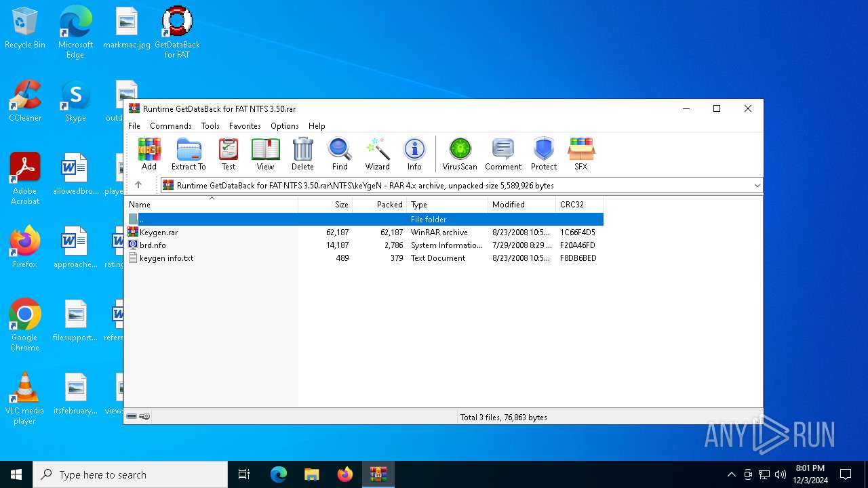Sort by Modified column header
This screenshot has width=868, height=488.
[x=522, y=204]
